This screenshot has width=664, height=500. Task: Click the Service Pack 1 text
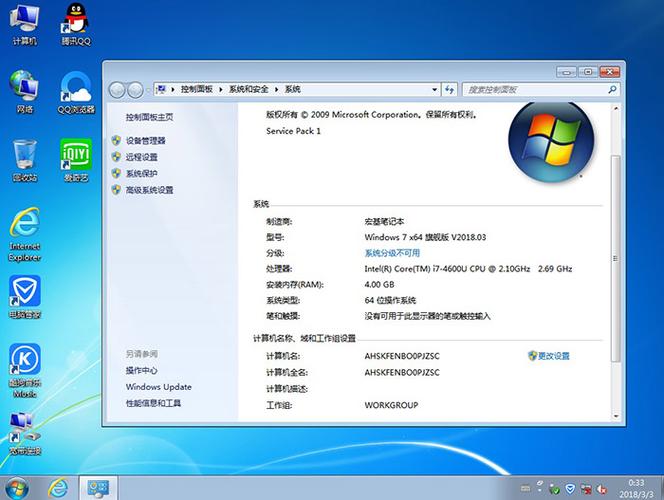click(293, 131)
